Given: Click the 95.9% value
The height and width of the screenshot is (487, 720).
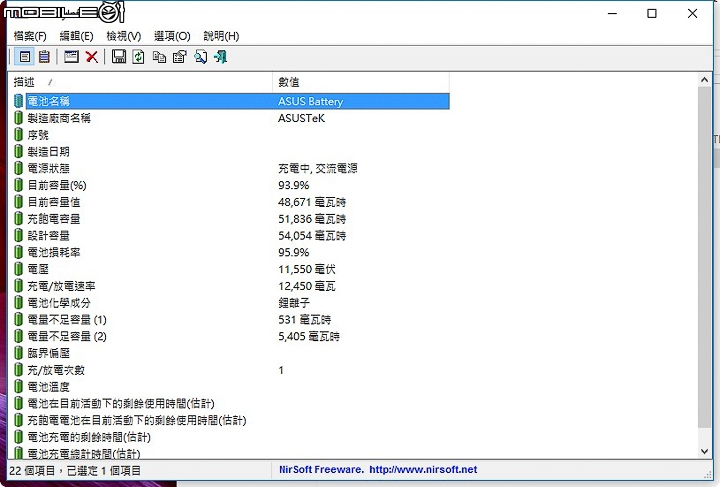Looking at the screenshot, I should (293, 252).
